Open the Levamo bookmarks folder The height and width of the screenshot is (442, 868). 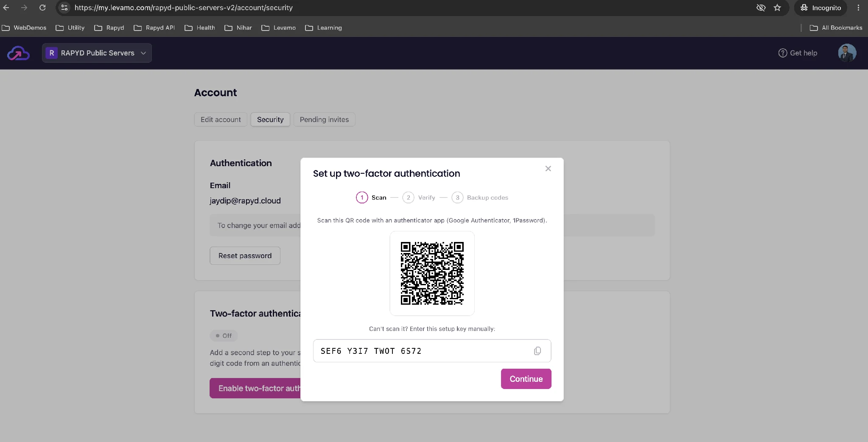point(278,28)
